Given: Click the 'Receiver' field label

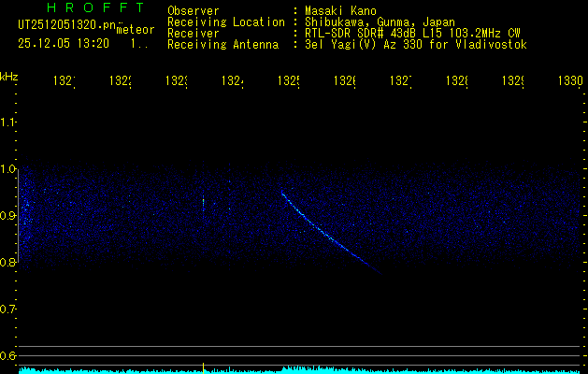Looking at the screenshot, I should click(194, 34).
